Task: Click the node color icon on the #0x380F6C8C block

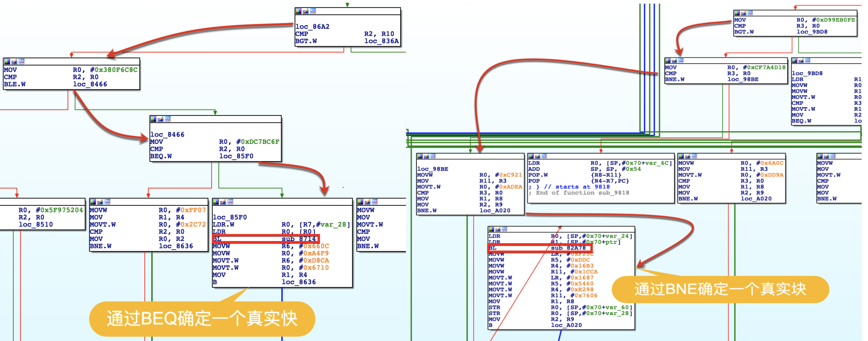Action: [x=7, y=61]
